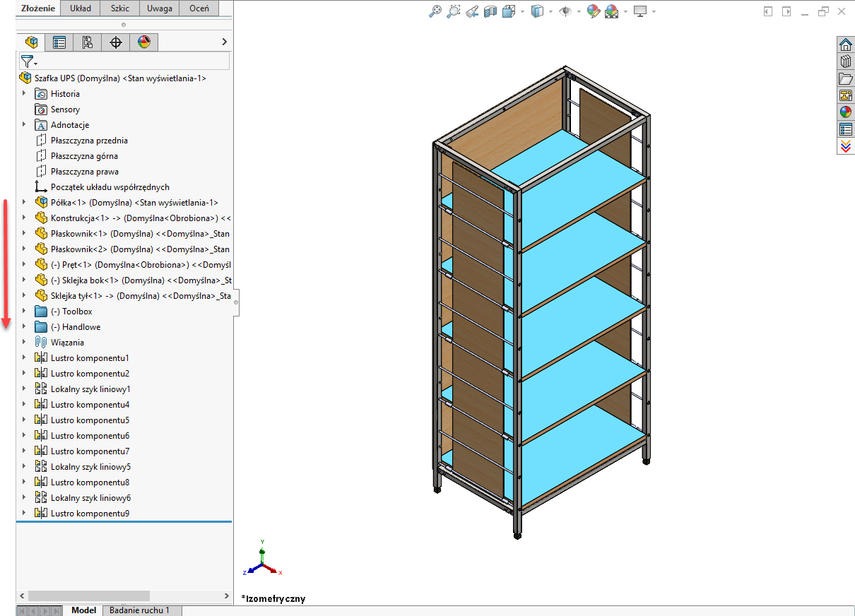This screenshot has height=616, width=855.
Task: Select the (-) Sklejka bok<1> component
Action: click(132, 280)
